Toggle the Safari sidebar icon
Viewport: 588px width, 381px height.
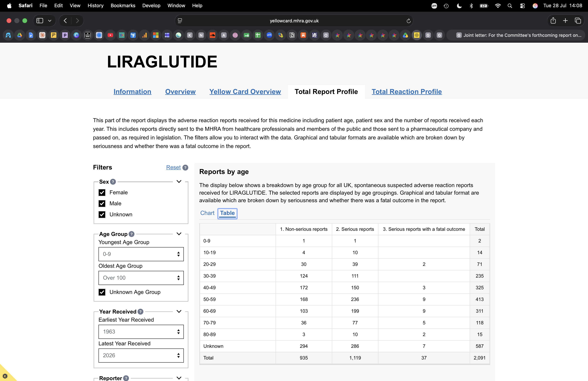click(x=40, y=21)
